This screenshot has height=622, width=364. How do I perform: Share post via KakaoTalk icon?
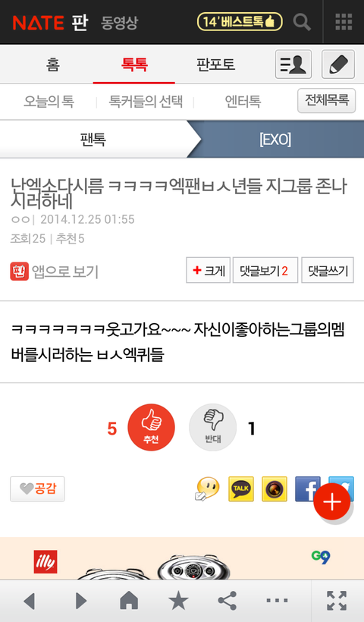pyautogui.click(x=241, y=488)
